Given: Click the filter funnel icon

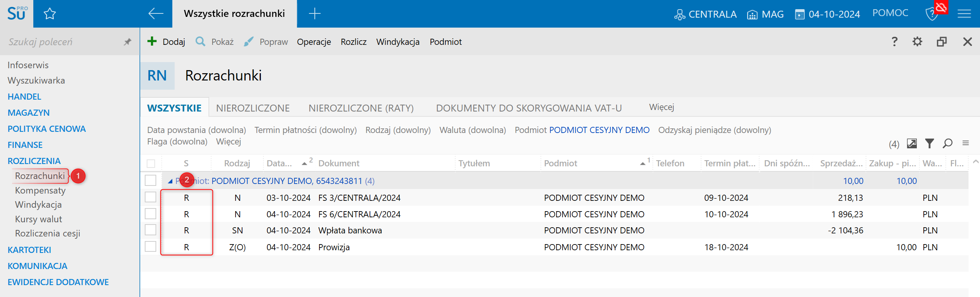Looking at the screenshot, I should (x=929, y=143).
